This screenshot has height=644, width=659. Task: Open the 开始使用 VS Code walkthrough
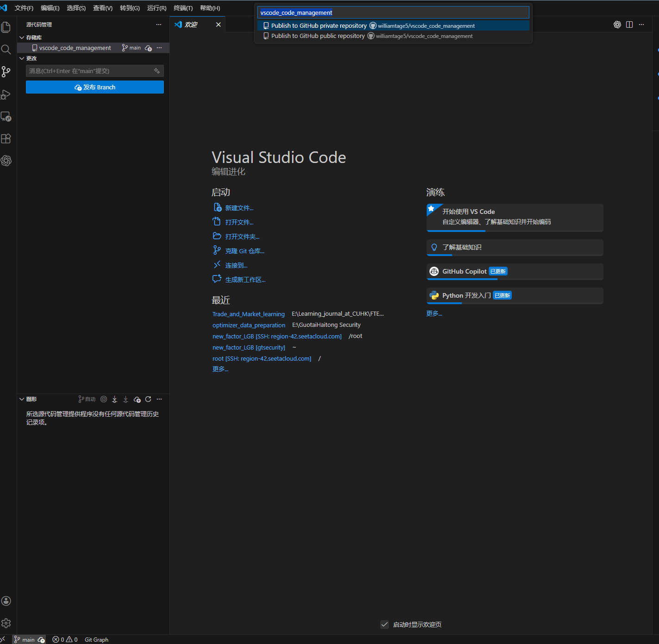[515, 218]
